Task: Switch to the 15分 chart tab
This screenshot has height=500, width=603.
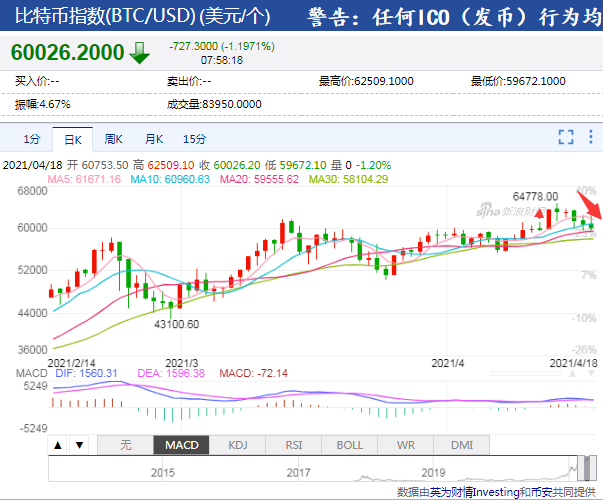Action: [195, 139]
